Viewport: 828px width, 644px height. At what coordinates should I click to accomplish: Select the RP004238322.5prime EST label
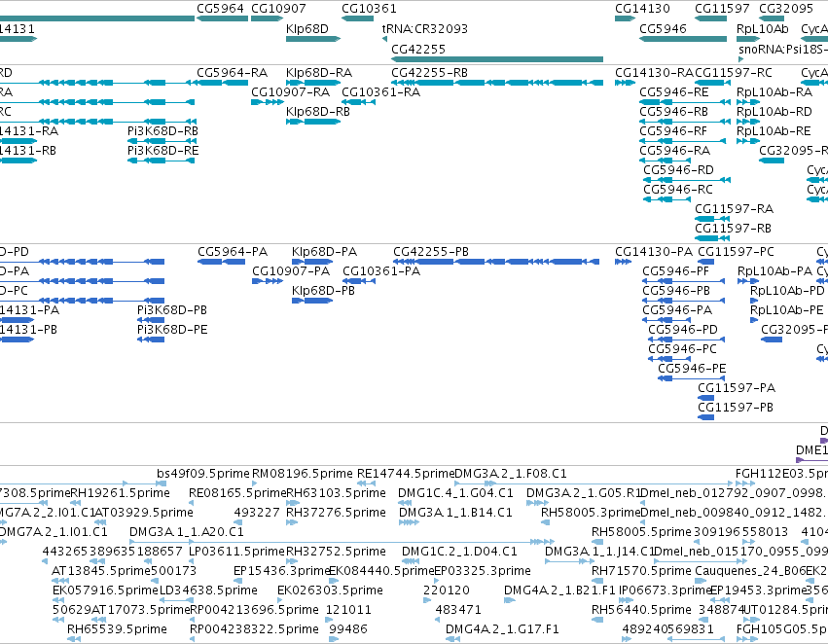[254, 629]
